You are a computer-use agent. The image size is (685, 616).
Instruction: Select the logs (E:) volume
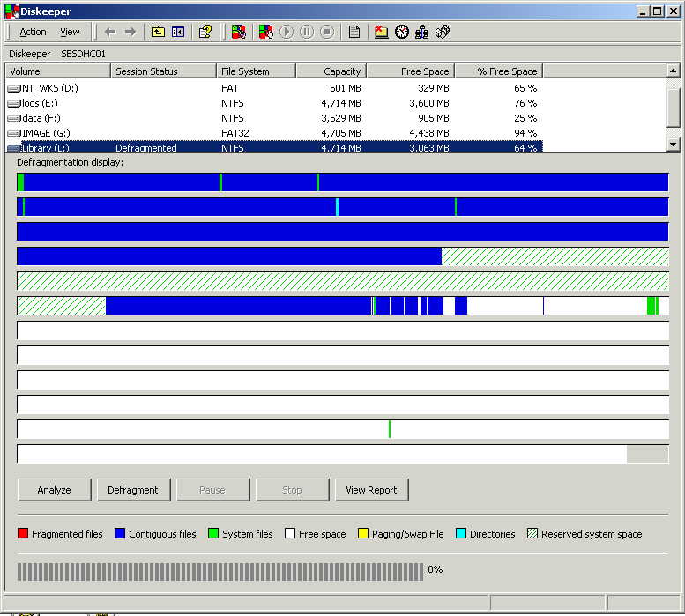(40, 103)
